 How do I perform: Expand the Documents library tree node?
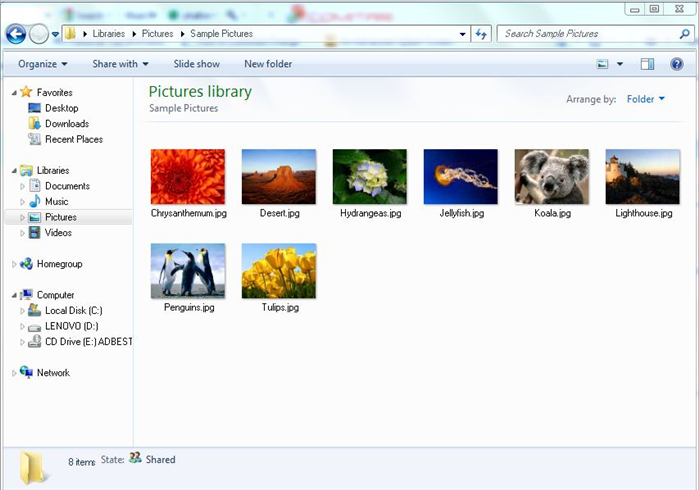pos(22,186)
